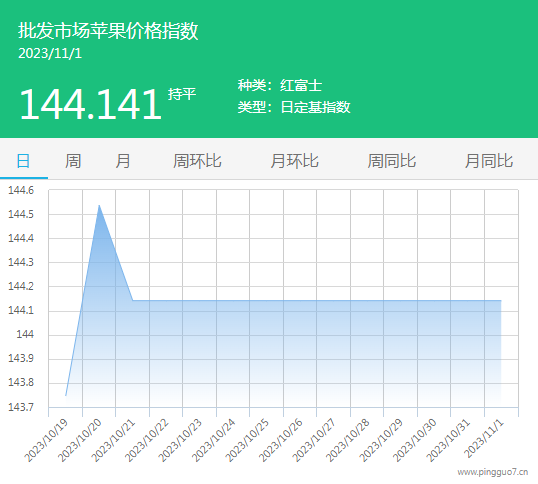Click the 144.541 peak point on chart
Image resolution: width=538 pixels, height=484 pixels.
(99, 205)
